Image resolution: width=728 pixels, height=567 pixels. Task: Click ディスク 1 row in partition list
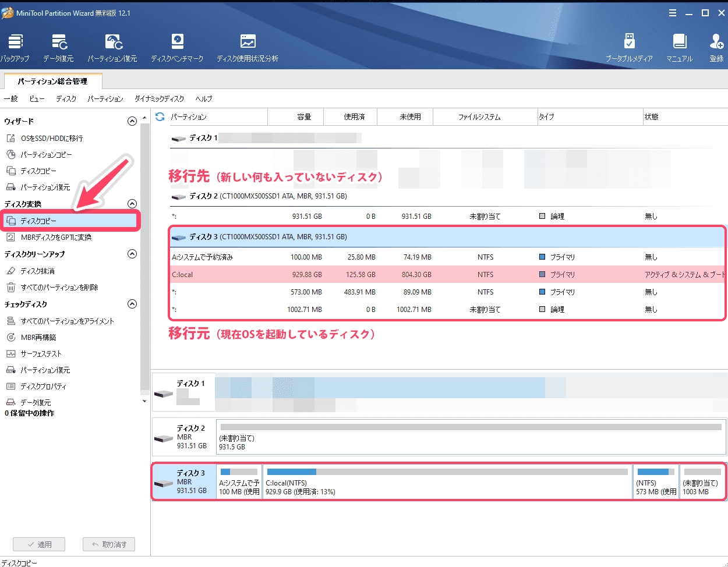point(448,138)
